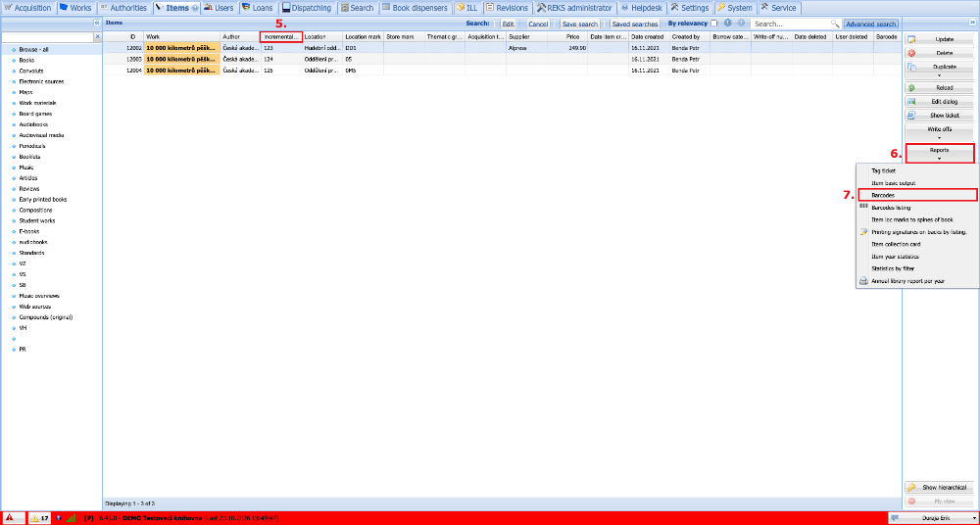
Task: Toggle the By relevancy checkbox
Action: tap(713, 24)
